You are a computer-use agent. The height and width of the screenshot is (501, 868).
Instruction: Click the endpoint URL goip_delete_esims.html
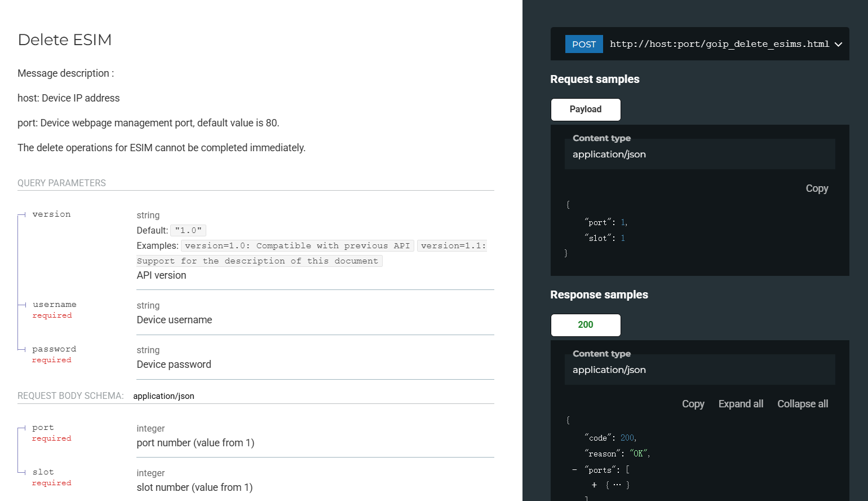pyautogui.click(x=719, y=44)
